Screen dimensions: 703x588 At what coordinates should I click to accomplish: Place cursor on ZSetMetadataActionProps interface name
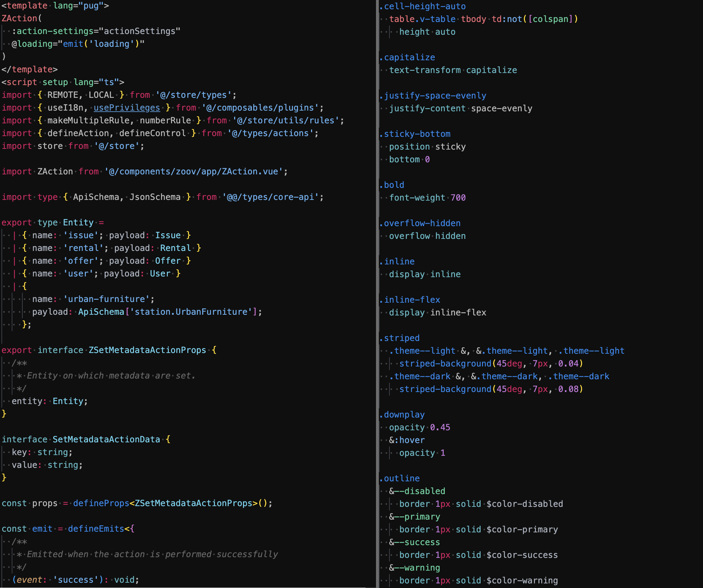pos(147,350)
